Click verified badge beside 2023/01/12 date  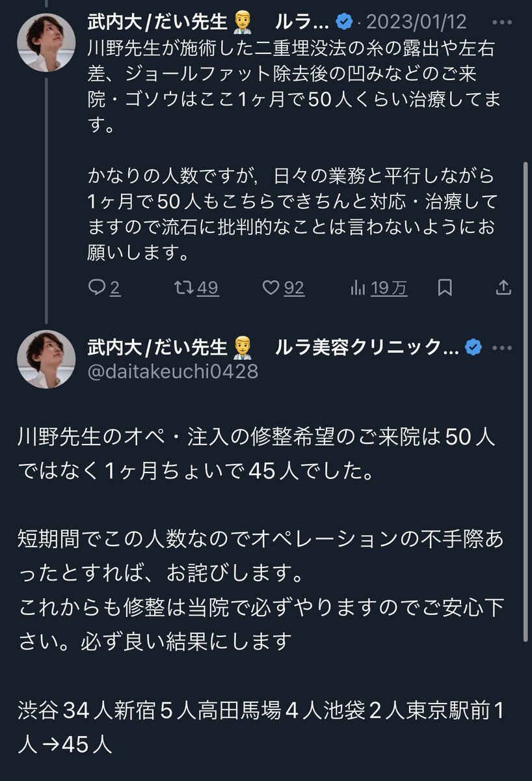pyautogui.click(x=343, y=23)
